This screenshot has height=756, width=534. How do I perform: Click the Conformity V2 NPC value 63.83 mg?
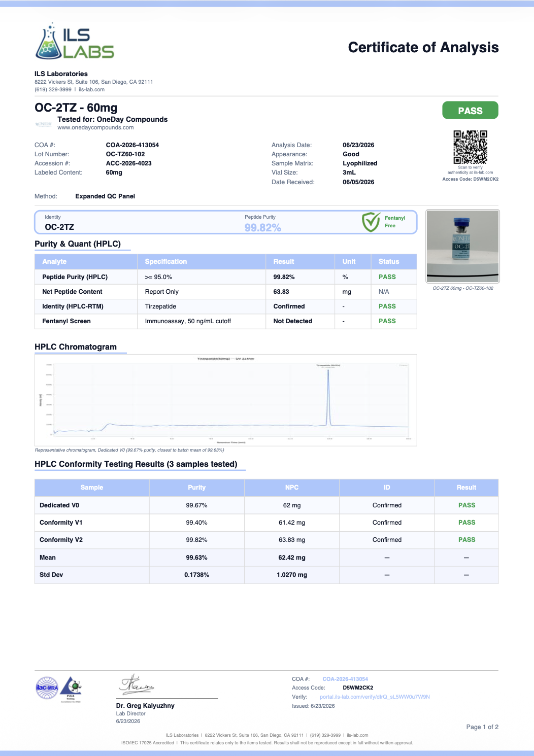coord(292,540)
